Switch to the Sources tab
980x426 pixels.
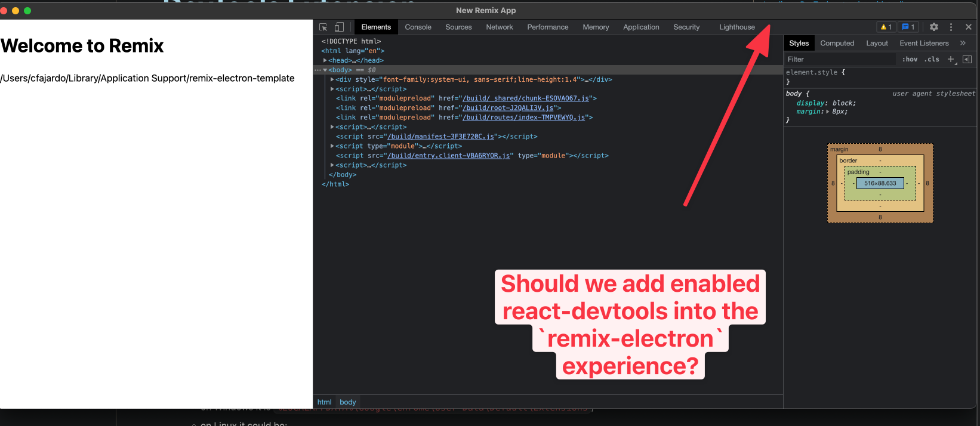coord(458,27)
